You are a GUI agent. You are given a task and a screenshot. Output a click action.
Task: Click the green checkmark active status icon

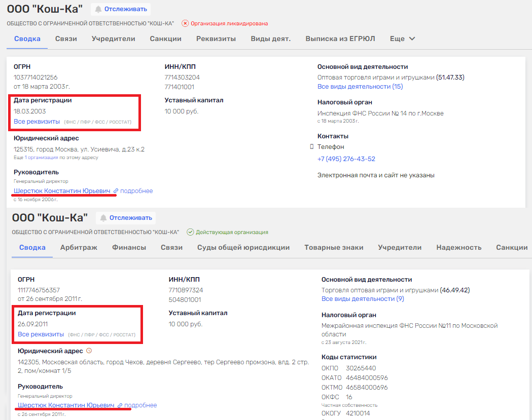tap(190, 232)
